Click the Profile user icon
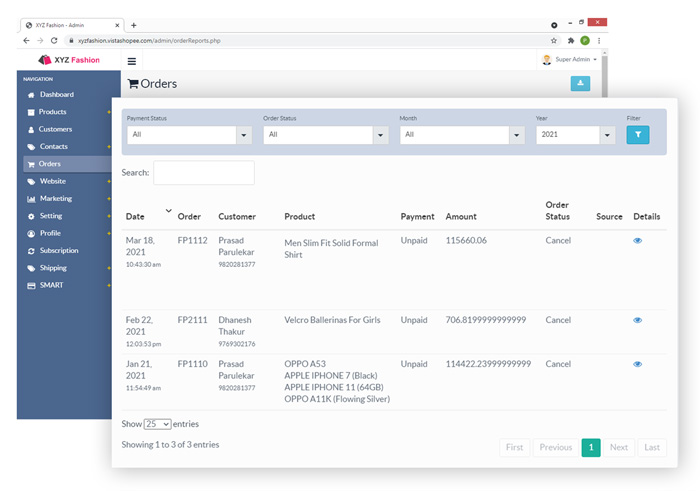Viewport: 700px width, 491px height. [x=31, y=233]
